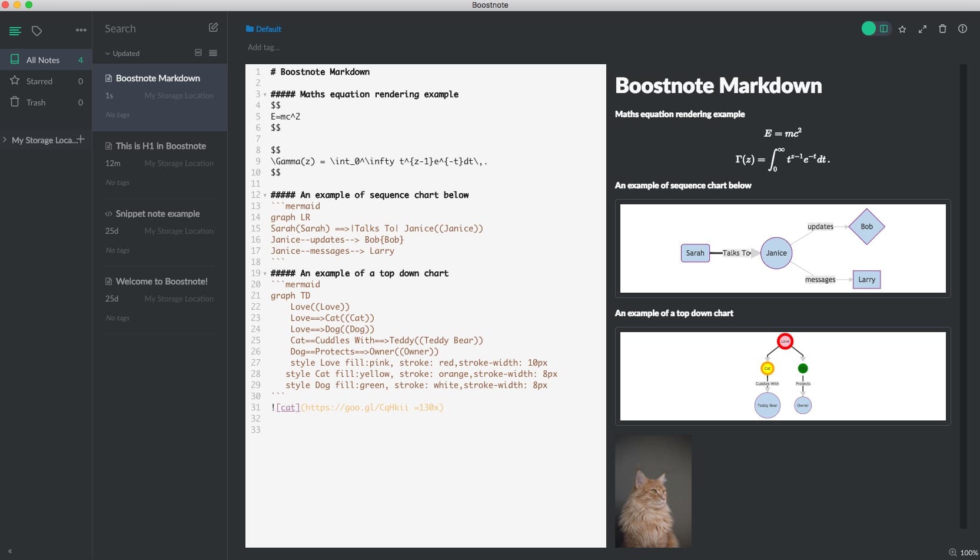Select the split editor-preview mode toggle
980x560 pixels.
pyautogui.click(x=883, y=28)
